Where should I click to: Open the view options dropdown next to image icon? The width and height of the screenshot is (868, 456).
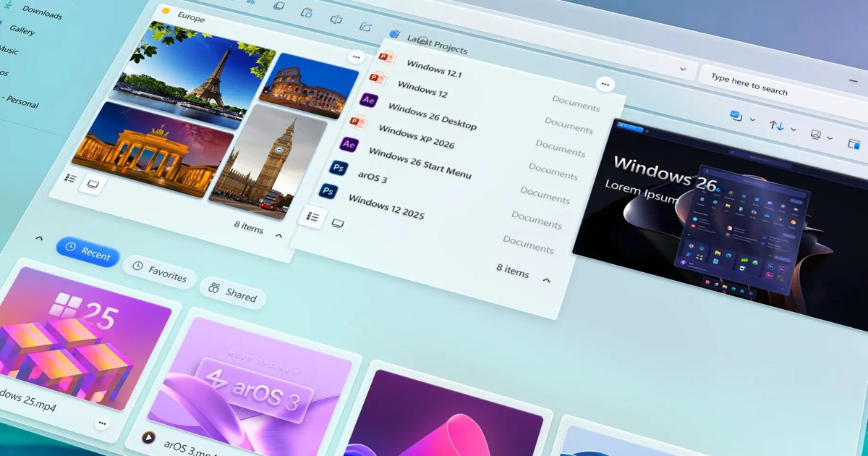coord(829,138)
